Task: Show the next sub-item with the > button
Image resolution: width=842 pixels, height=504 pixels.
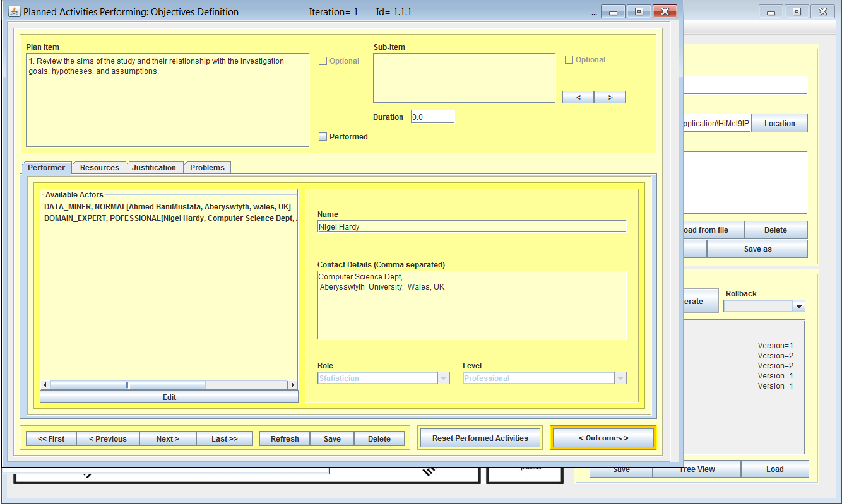Action: (x=610, y=97)
